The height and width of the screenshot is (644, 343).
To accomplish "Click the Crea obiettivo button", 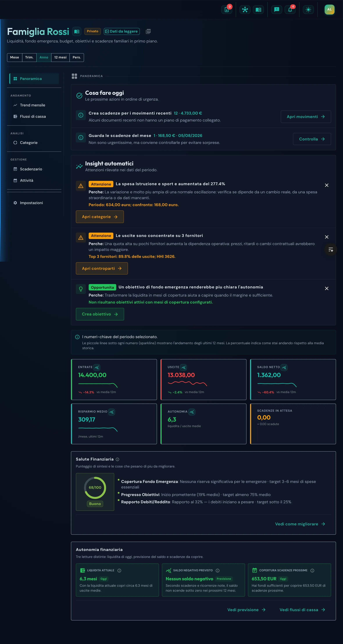I will click(x=100, y=314).
